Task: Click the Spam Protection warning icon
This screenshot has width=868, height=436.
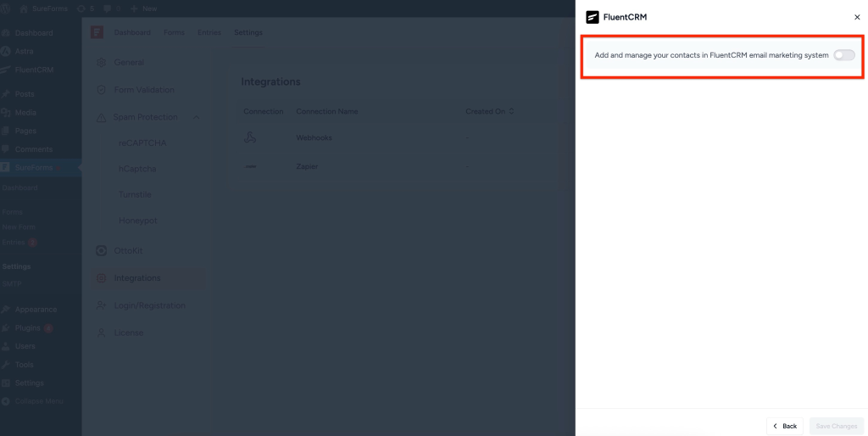Action: click(102, 117)
